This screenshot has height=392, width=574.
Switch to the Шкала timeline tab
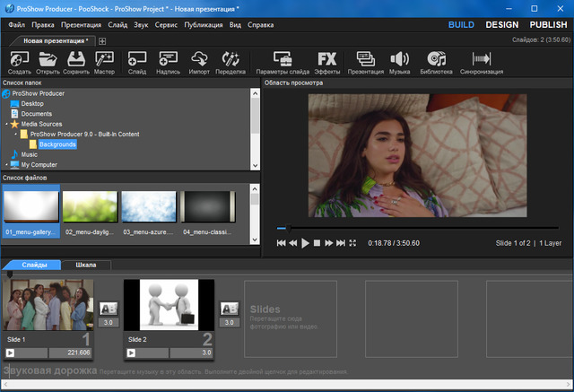pyautogui.click(x=87, y=265)
